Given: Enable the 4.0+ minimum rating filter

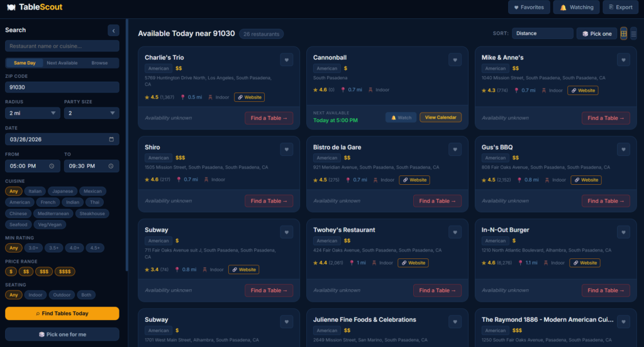Looking at the screenshot, I should [75, 248].
